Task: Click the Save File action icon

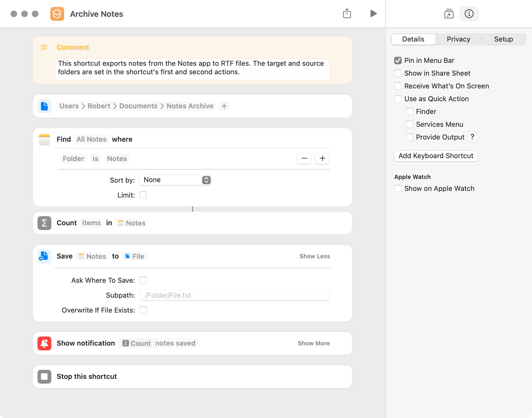Action: point(44,256)
